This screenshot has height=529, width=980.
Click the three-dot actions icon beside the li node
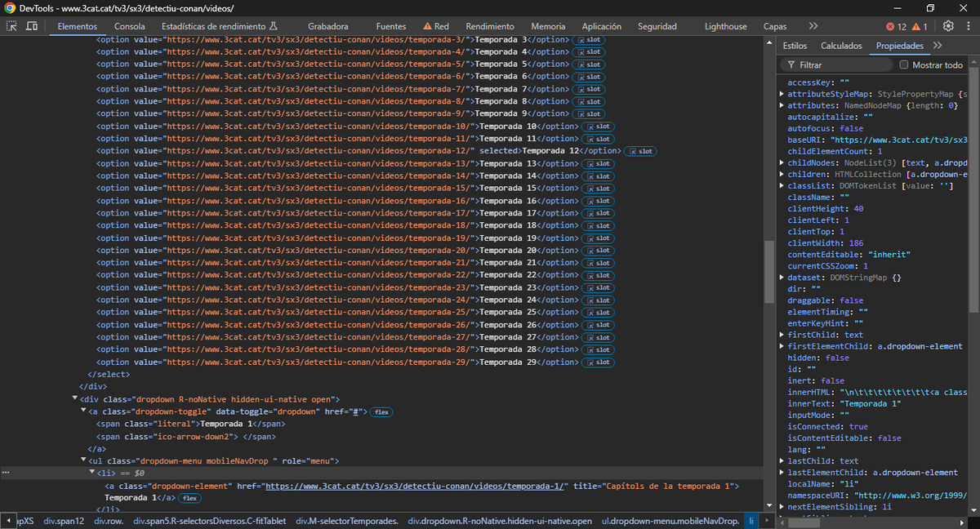point(6,473)
